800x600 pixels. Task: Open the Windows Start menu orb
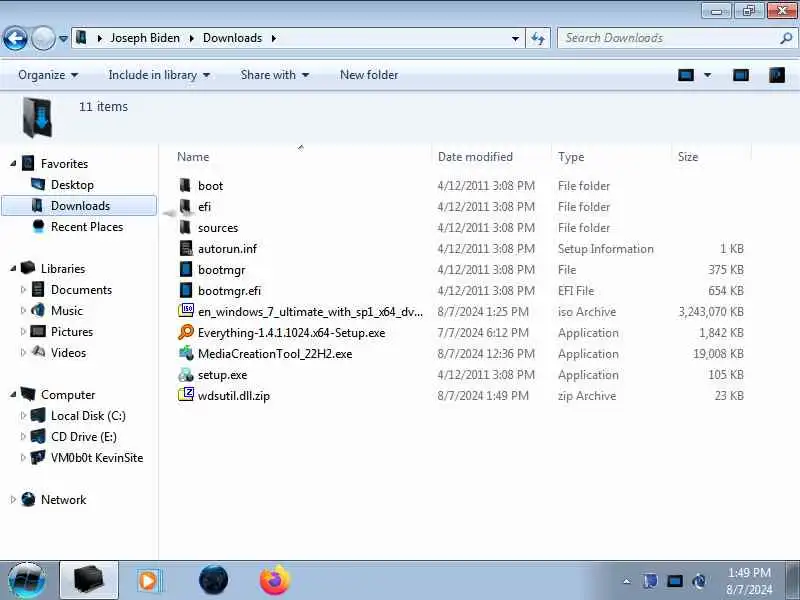[27, 580]
